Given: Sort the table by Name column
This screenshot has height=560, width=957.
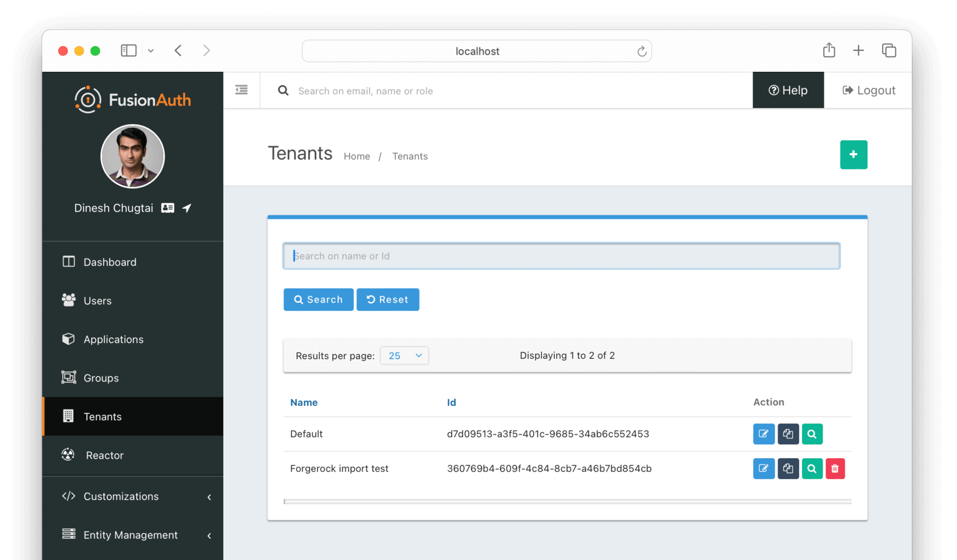Looking at the screenshot, I should 304,402.
